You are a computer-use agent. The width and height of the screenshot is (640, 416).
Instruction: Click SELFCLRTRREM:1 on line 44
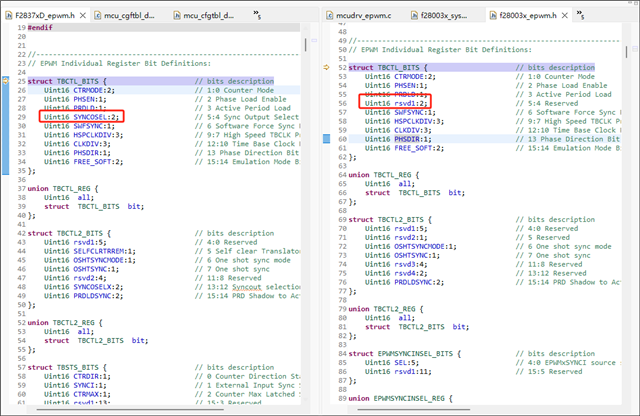104,251
